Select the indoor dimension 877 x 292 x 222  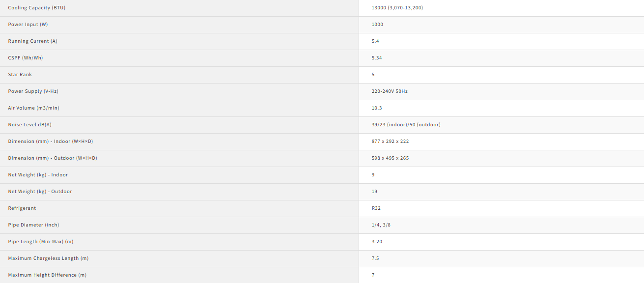pos(391,141)
